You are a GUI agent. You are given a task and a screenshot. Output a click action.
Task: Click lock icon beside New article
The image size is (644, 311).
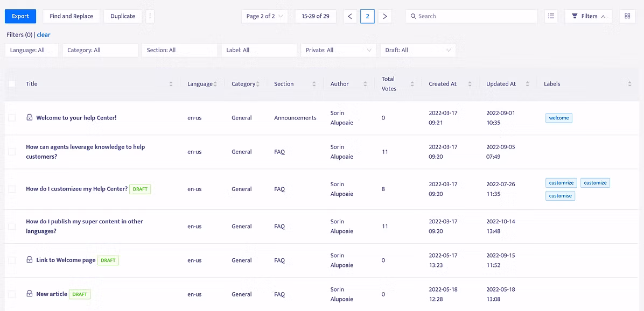[29, 294]
